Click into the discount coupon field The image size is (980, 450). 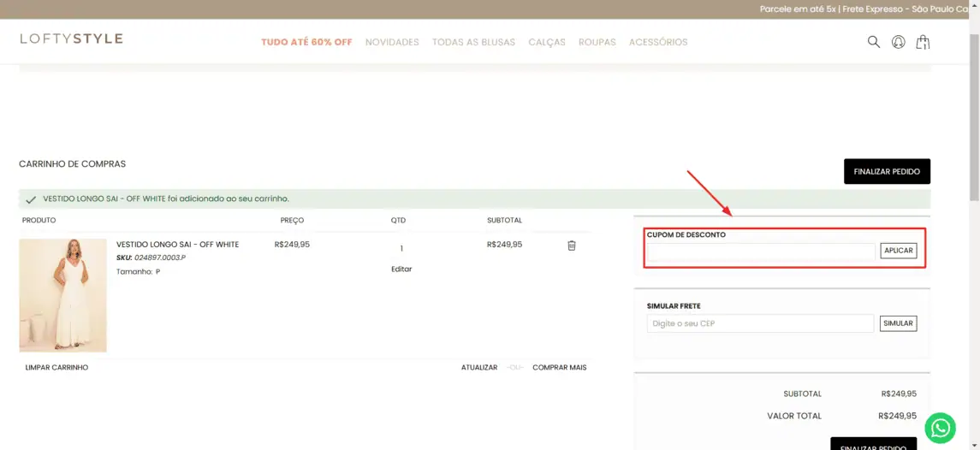point(761,252)
